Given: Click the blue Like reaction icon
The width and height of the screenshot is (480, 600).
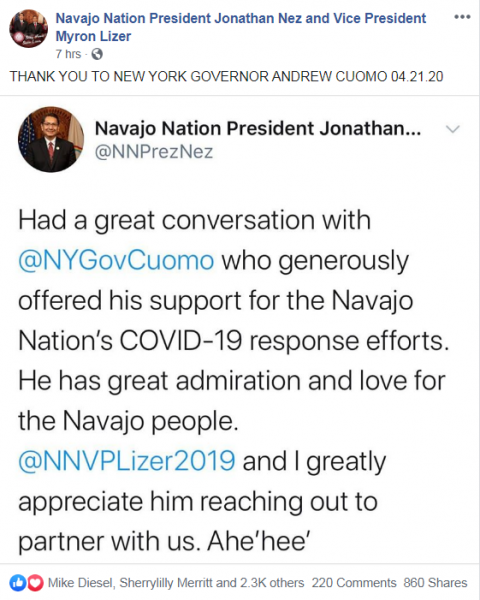Looking at the screenshot, I should pos(17,583).
